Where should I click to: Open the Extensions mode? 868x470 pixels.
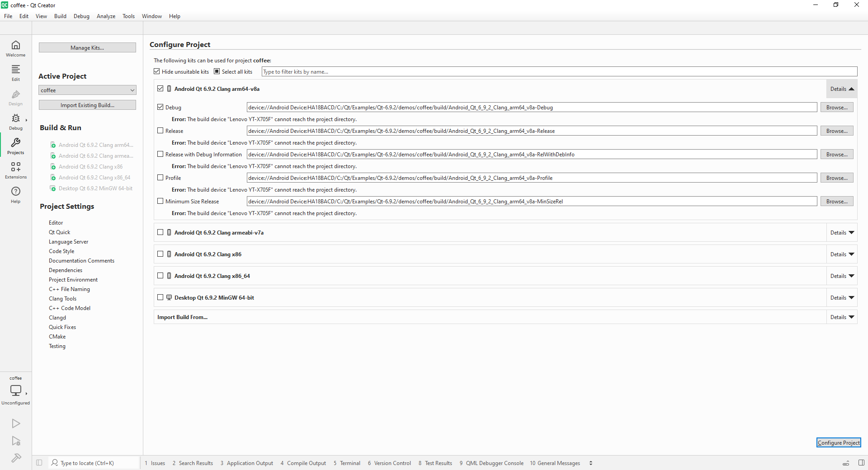[x=16, y=170]
